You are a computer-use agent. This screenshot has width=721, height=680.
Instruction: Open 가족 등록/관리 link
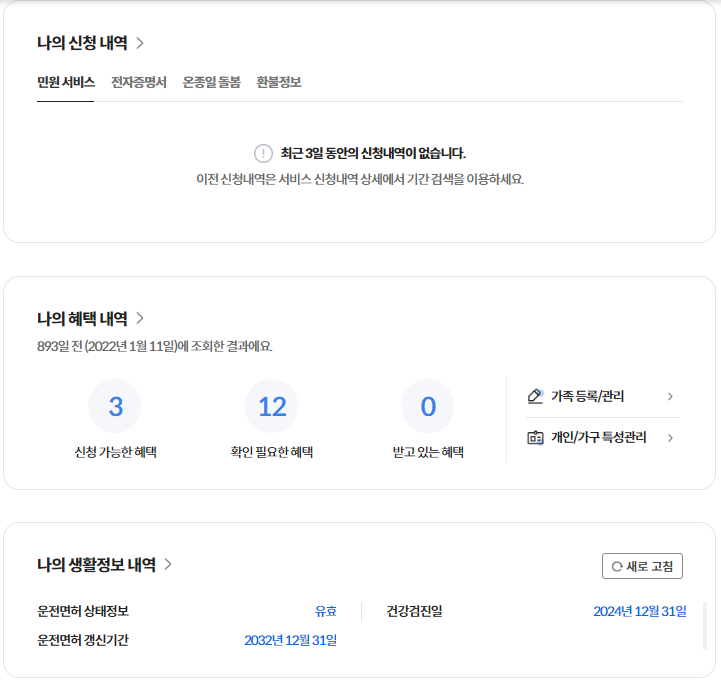click(x=588, y=396)
